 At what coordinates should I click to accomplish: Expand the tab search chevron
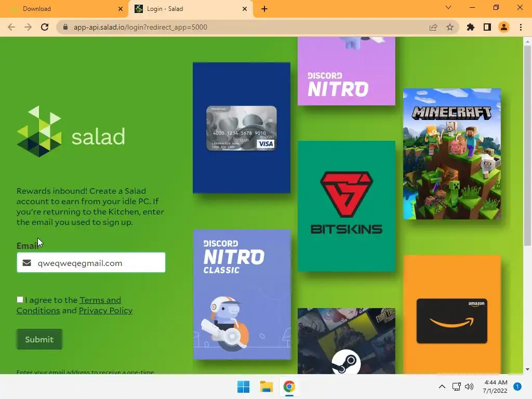coord(448,7)
